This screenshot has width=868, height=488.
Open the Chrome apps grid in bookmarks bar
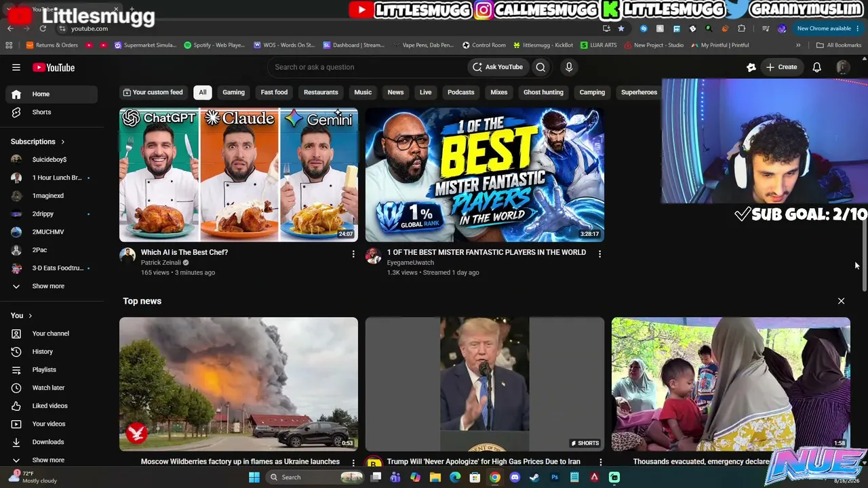click(9, 45)
